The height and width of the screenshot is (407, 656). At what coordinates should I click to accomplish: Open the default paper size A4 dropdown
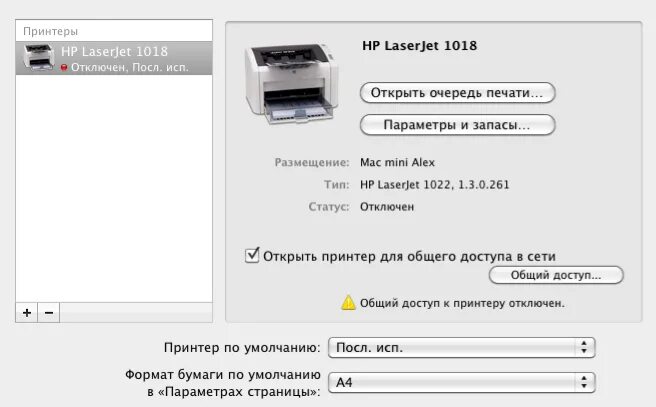click(461, 382)
